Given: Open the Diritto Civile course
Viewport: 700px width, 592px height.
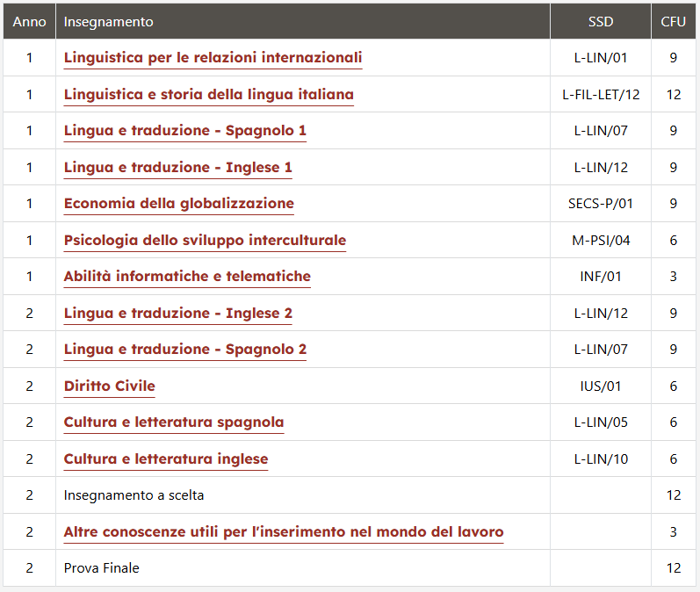Looking at the screenshot, I should 110,386.
